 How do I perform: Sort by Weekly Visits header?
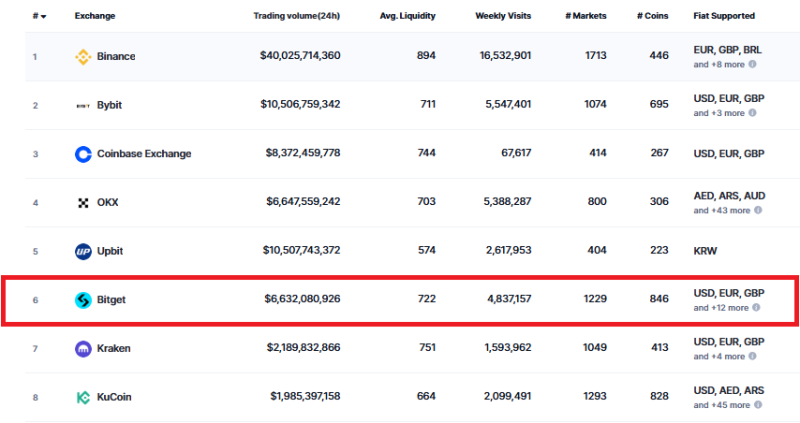[x=503, y=16]
